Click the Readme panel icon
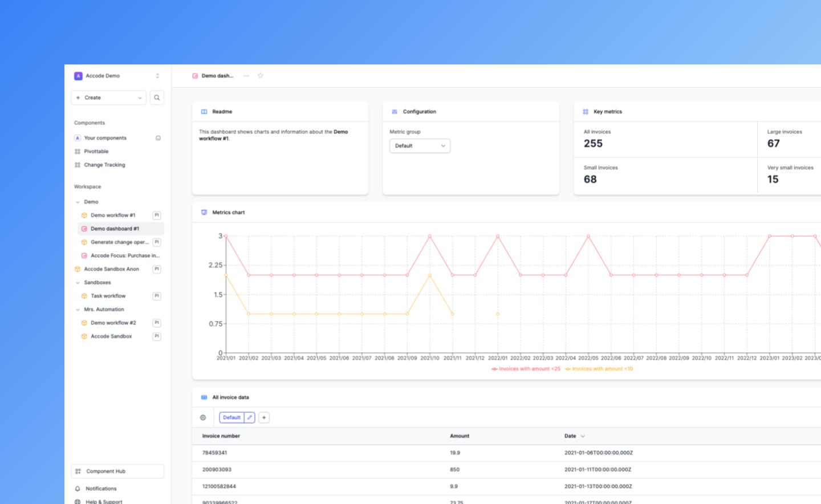This screenshot has width=821, height=504. click(x=204, y=112)
